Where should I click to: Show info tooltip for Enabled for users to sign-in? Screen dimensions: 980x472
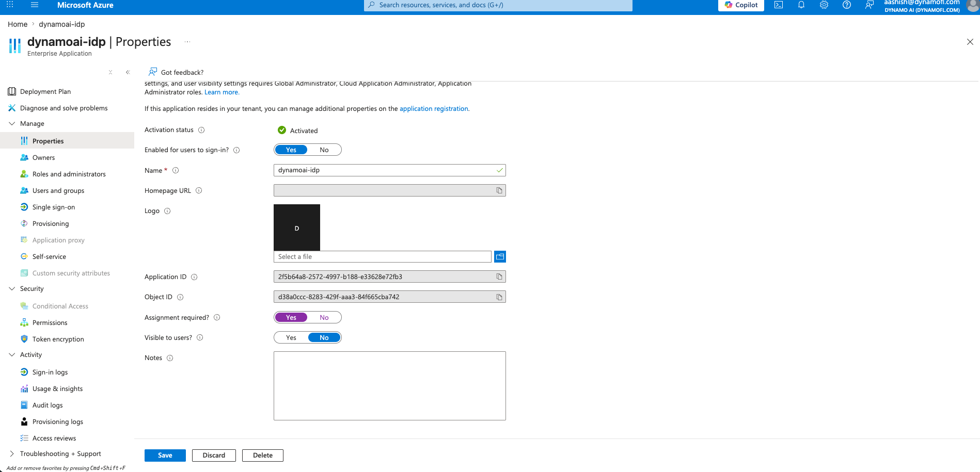coord(236,150)
